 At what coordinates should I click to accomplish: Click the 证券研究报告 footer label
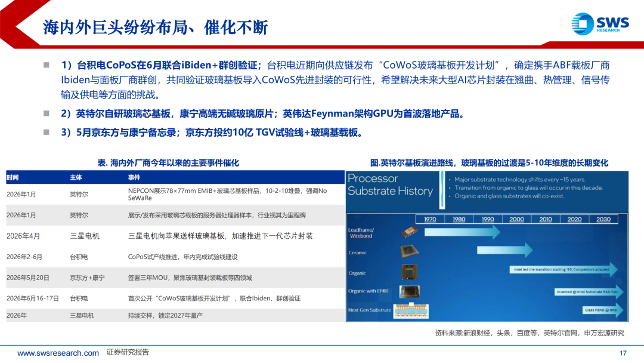[128, 352]
